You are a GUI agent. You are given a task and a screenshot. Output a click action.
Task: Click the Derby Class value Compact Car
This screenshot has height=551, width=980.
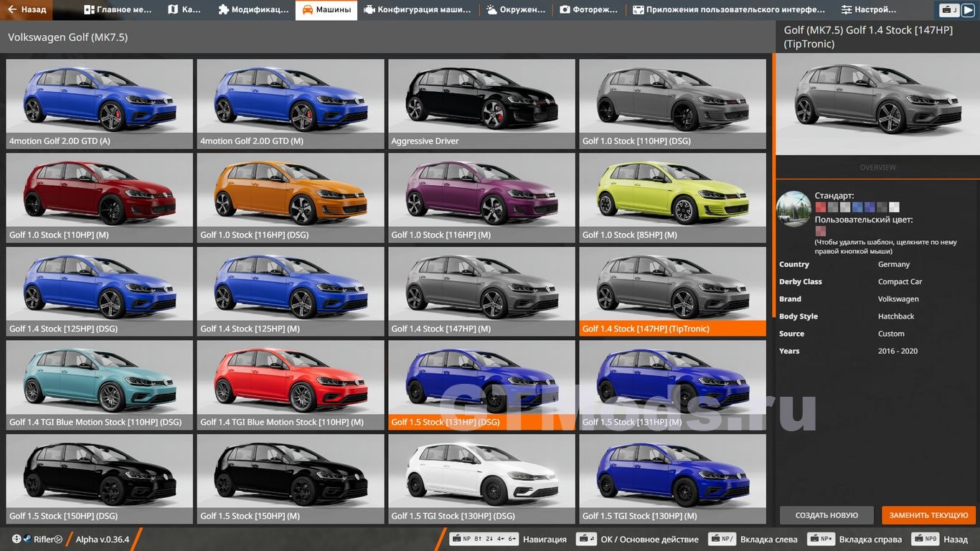[x=900, y=282]
